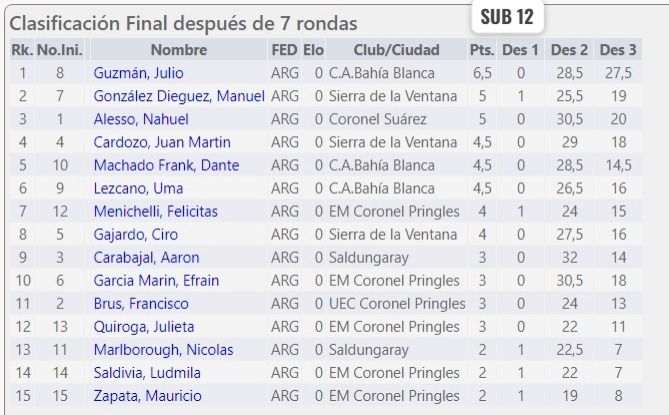Click the Club/Ciudad column header
The height and width of the screenshot is (415, 669).
tap(396, 50)
